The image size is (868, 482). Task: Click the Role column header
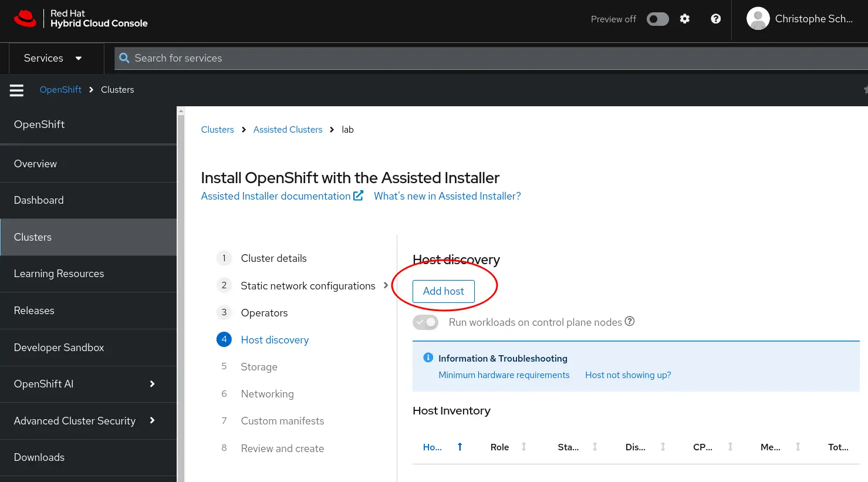tap(499, 447)
